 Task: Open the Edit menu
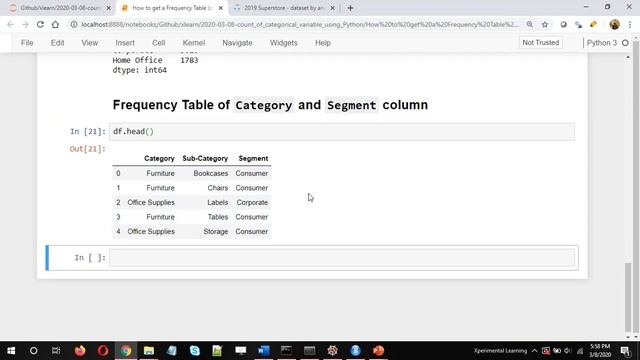[x=57, y=43]
